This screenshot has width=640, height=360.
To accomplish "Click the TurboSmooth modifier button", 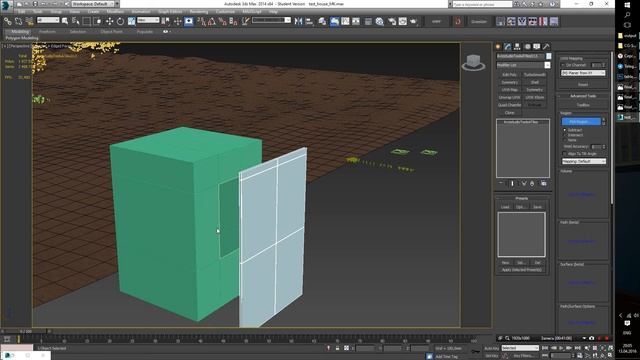I will tap(535, 75).
